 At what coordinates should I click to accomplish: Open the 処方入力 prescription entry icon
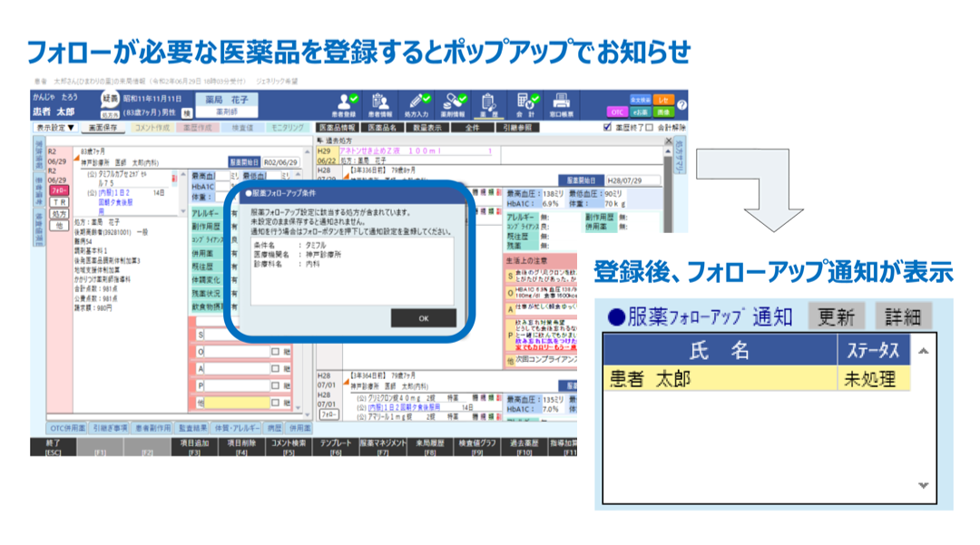[x=416, y=105]
